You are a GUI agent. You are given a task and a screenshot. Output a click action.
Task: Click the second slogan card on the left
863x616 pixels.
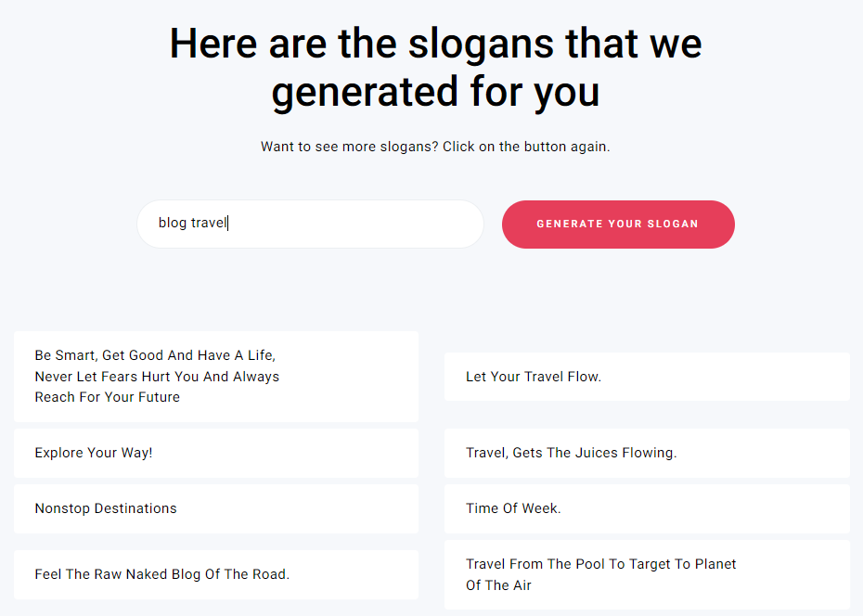tap(215, 453)
